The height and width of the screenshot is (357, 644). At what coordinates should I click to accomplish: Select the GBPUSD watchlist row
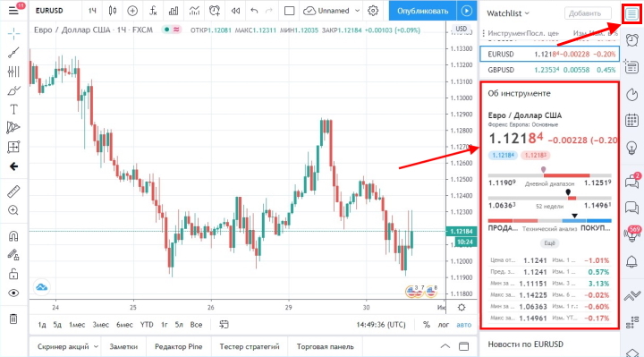(x=549, y=70)
